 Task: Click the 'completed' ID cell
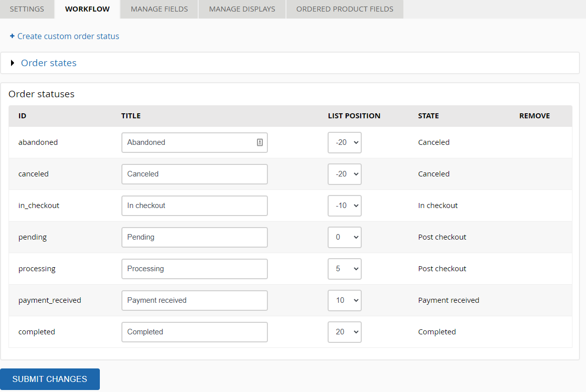[37, 332]
